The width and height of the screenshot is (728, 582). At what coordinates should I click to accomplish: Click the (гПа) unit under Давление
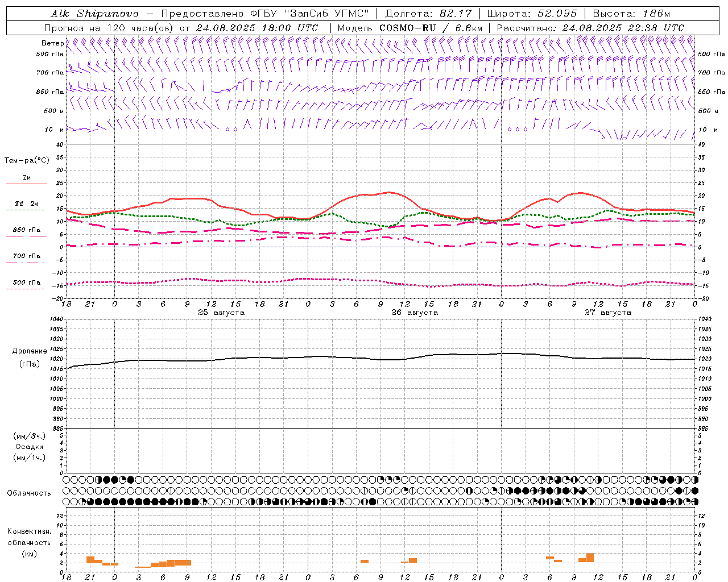pos(30,364)
